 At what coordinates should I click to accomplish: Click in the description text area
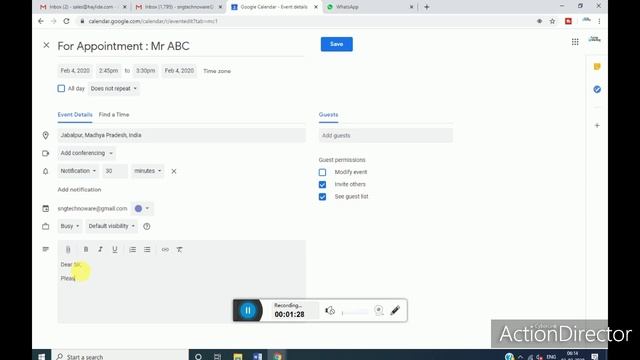[181, 291]
